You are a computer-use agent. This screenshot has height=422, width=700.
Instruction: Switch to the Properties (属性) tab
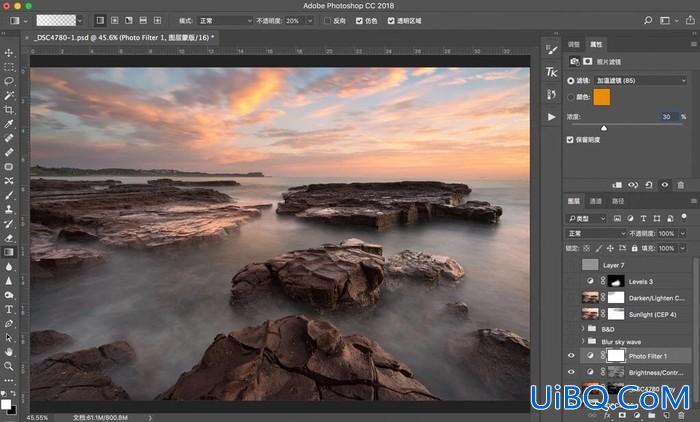[596, 44]
